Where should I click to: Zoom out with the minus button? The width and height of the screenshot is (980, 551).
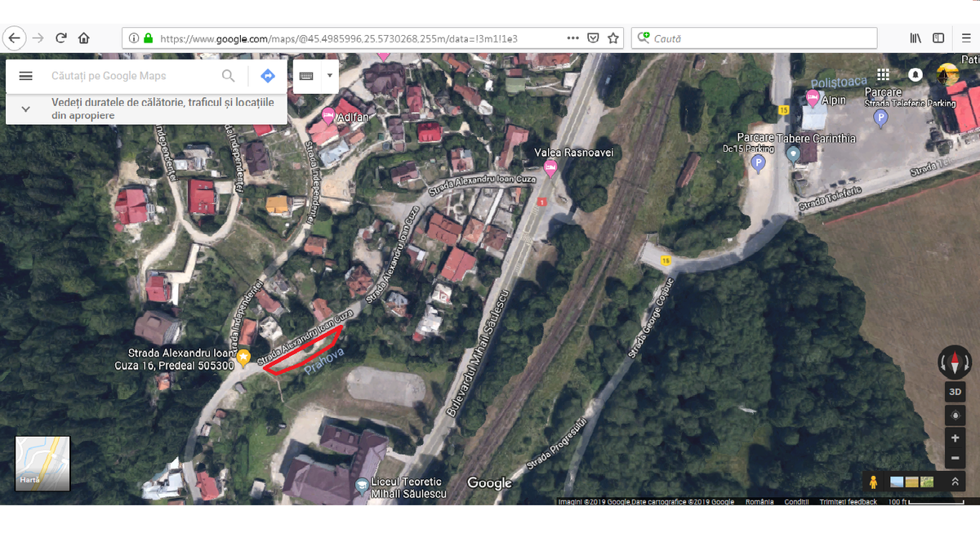click(x=955, y=458)
